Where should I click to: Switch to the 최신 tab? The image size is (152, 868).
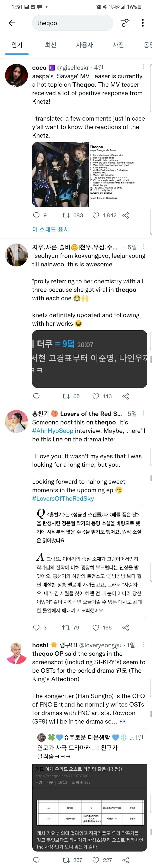51,45
